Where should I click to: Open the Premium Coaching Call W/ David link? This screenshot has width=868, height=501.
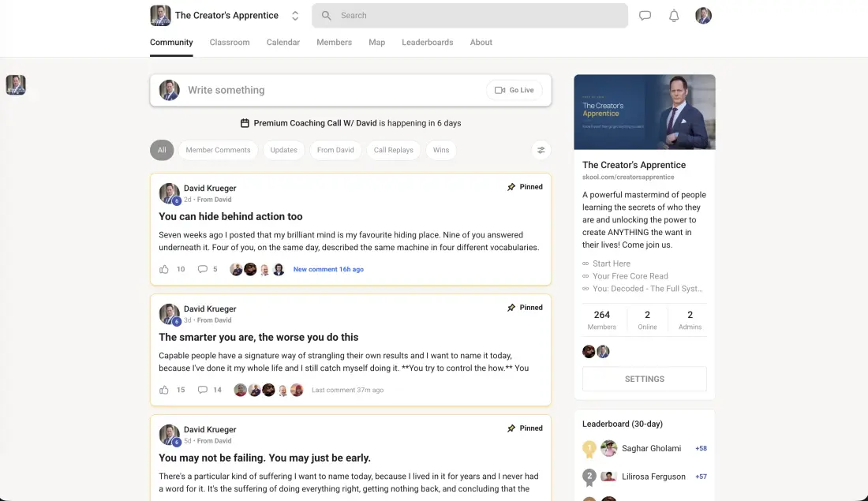click(315, 123)
